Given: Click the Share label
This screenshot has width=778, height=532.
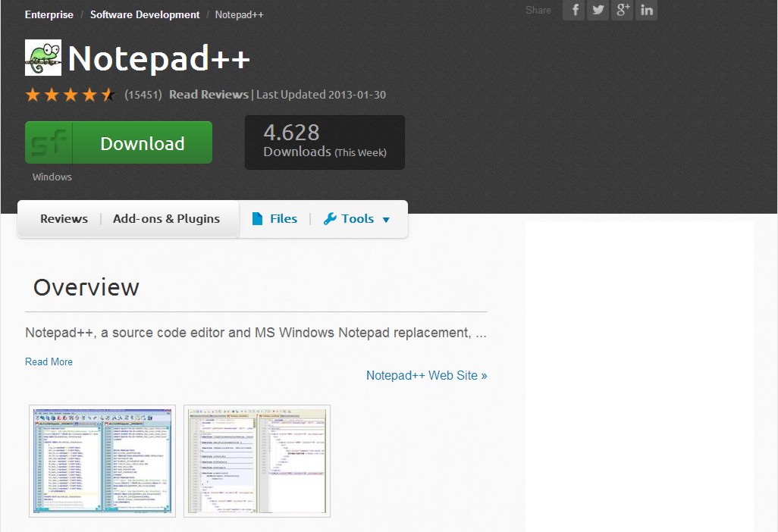Looking at the screenshot, I should click(538, 11).
